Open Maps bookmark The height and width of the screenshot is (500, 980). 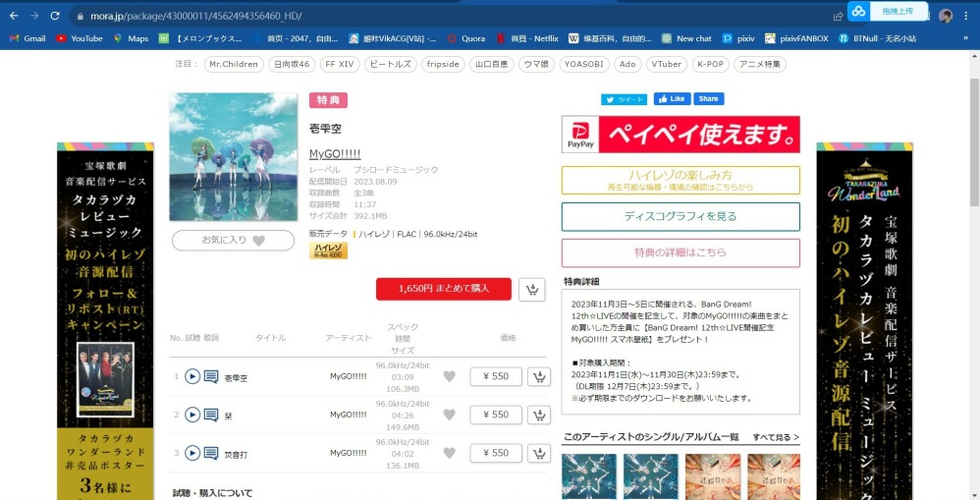tap(132, 38)
